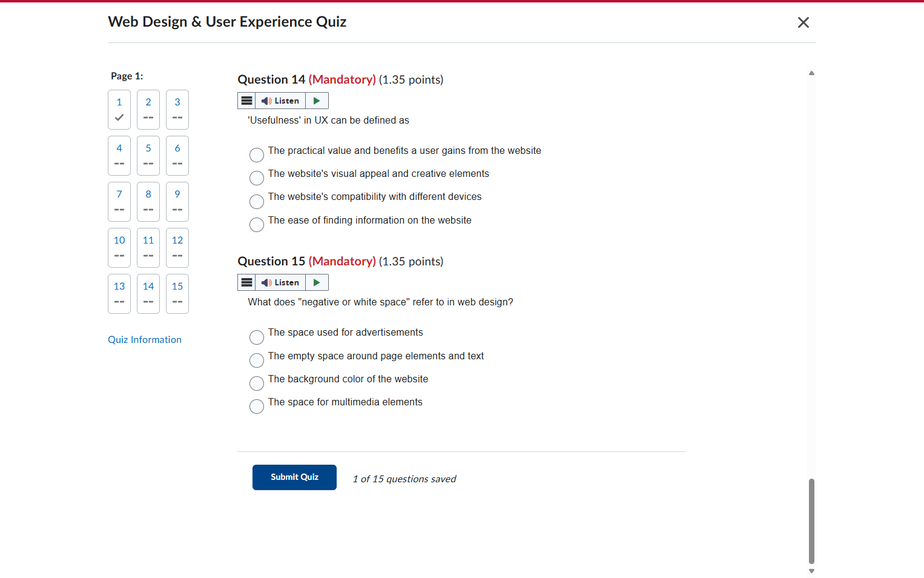Open question 5 from the page grid
This screenshot has height=578, width=924.
(148, 156)
